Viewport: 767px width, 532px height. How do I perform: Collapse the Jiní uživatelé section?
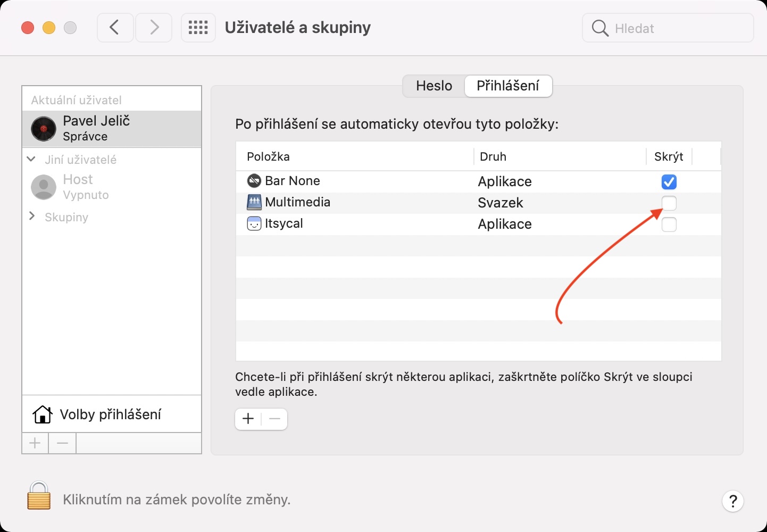31,159
